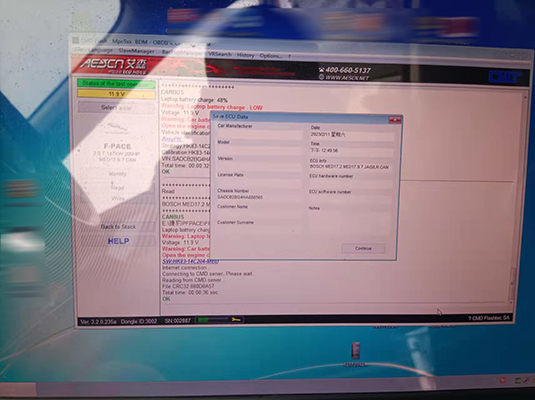Image resolution: width=535 pixels, height=400 pixels.
Task: Click the Time field in the dialog
Action: point(351,151)
